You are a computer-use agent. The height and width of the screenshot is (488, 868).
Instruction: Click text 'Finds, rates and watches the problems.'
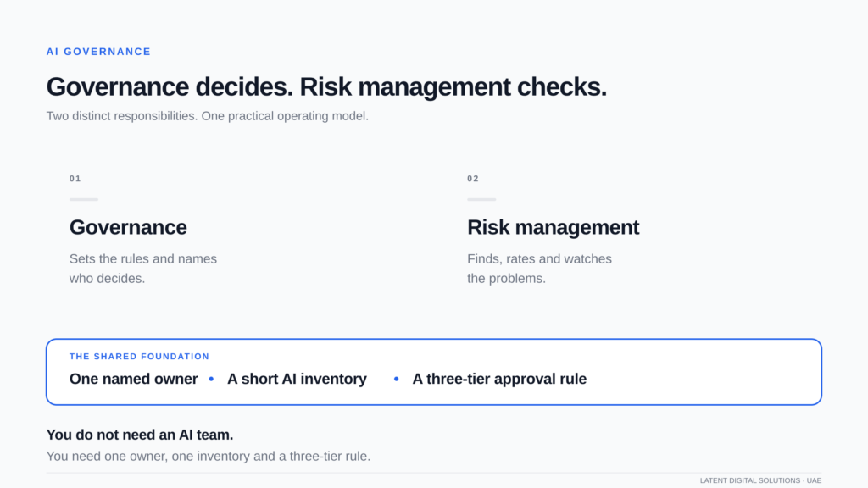point(539,269)
